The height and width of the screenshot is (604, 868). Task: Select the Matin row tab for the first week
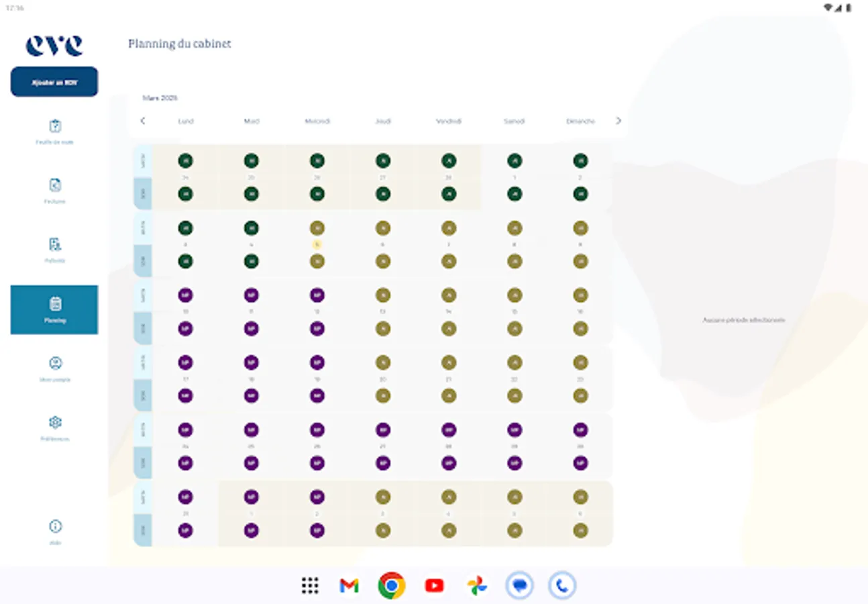point(143,160)
